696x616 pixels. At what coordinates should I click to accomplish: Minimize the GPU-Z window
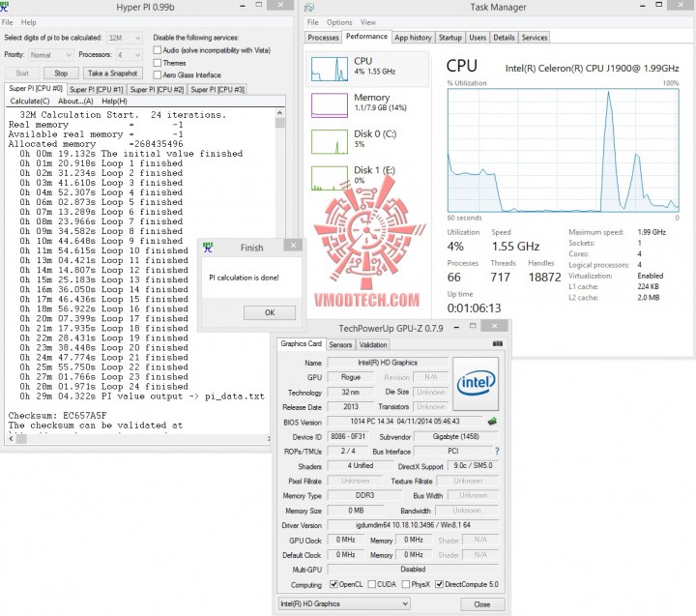pyautogui.click(x=456, y=327)
